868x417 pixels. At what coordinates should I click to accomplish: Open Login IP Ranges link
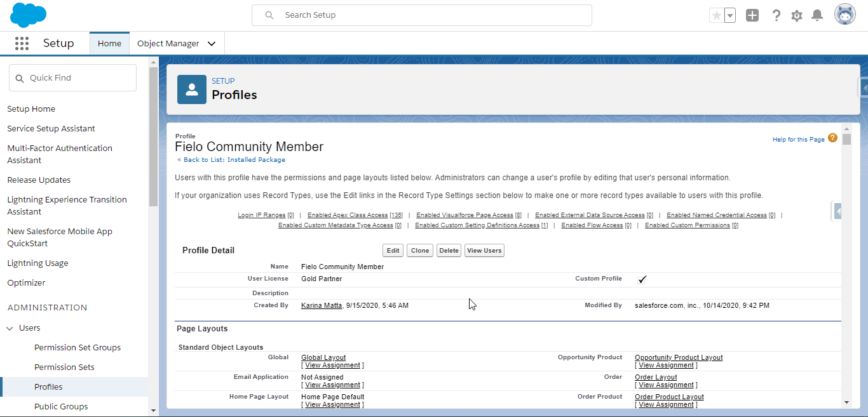tap(262, 215)
